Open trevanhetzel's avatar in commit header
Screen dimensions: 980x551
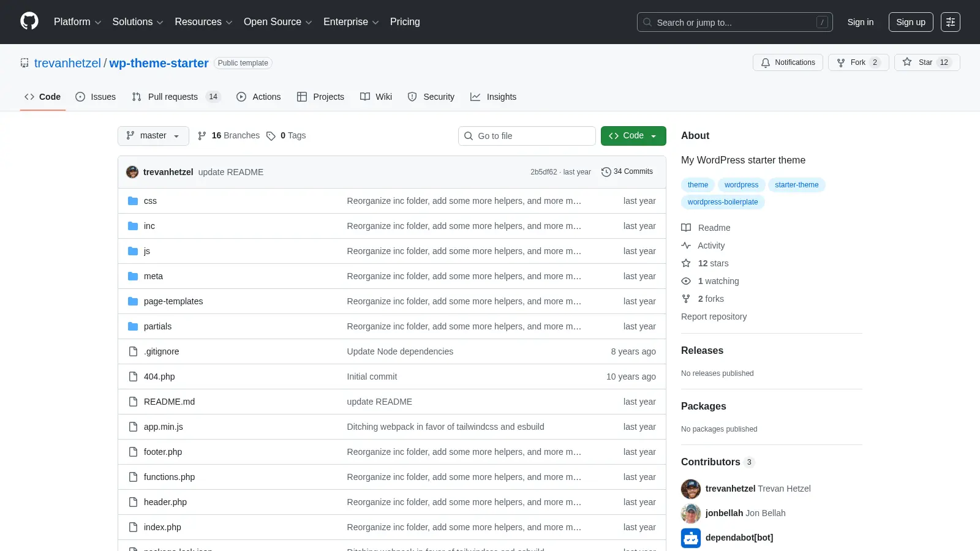132,172
